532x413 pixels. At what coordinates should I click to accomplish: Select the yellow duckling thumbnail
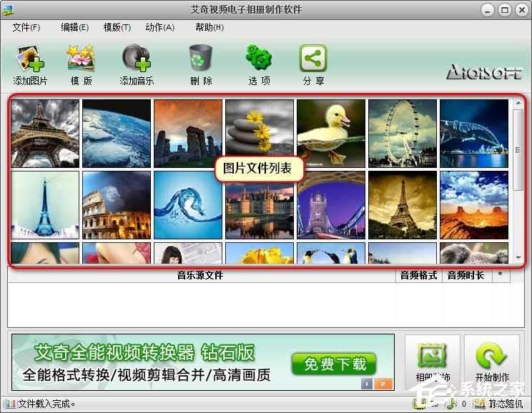tap(331, 134)
